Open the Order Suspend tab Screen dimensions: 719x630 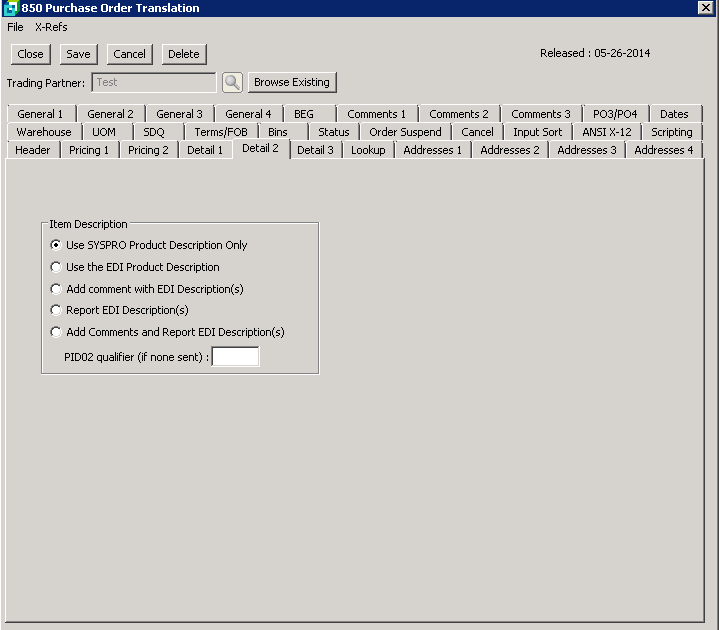[405, 132]
